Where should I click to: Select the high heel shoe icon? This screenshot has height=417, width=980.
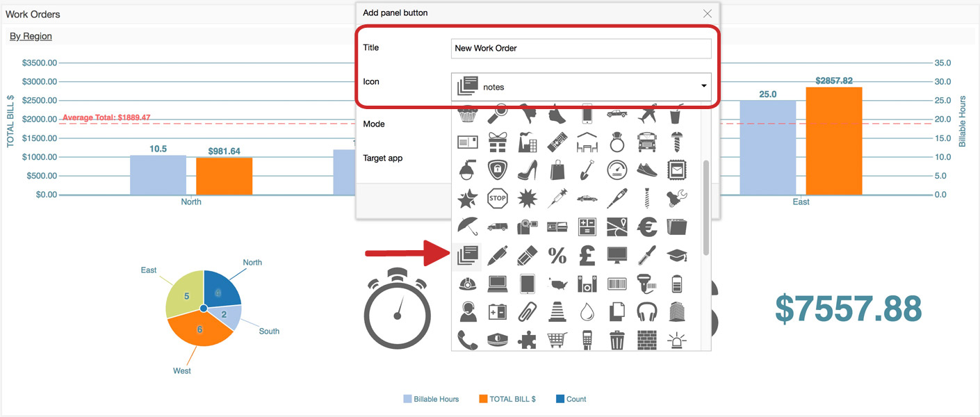click(x=528, y=170)
